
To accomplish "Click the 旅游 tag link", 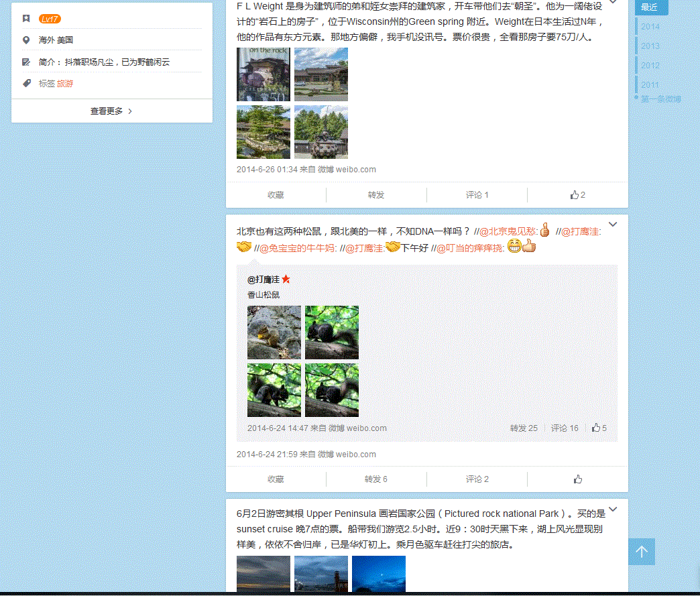I will pos(65,84).
